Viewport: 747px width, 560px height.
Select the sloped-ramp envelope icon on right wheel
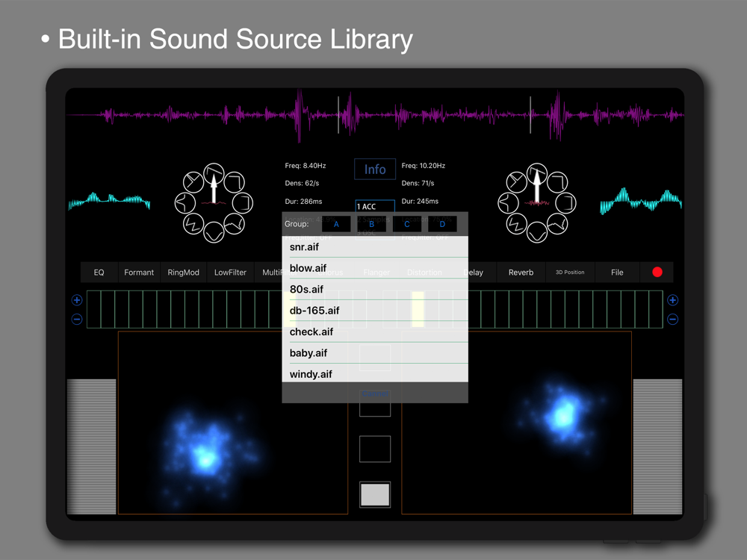[x=537, y=172]
